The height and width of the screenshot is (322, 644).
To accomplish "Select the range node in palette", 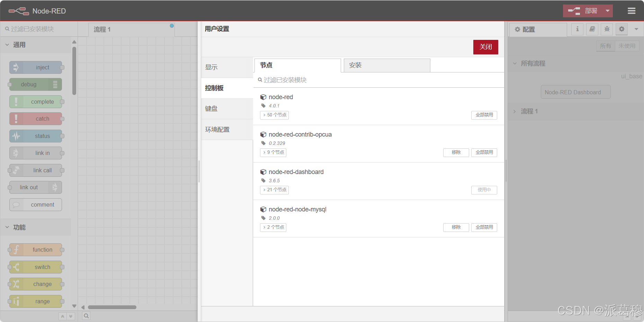I will 36,301.
